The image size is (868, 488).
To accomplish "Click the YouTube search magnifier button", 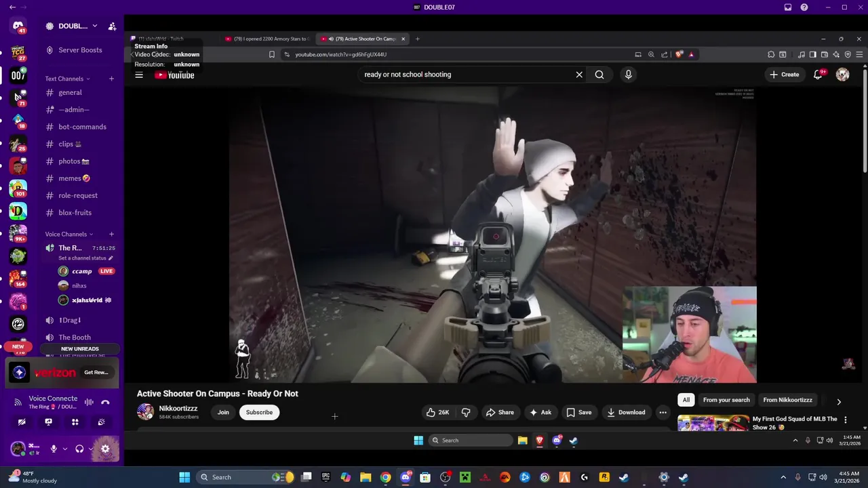I will click(599, 75).
